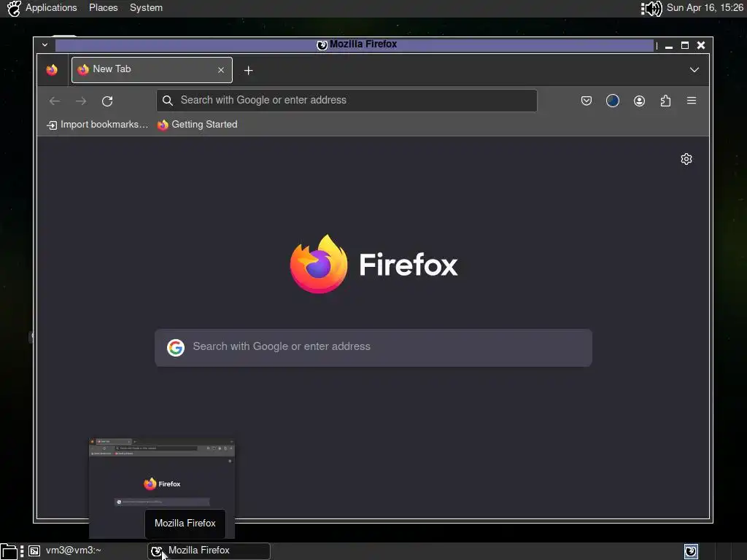Viewport: 747px width, 560px height.
Task: Click Mozilla Firefox taskbar button
Action: point(209,551)
